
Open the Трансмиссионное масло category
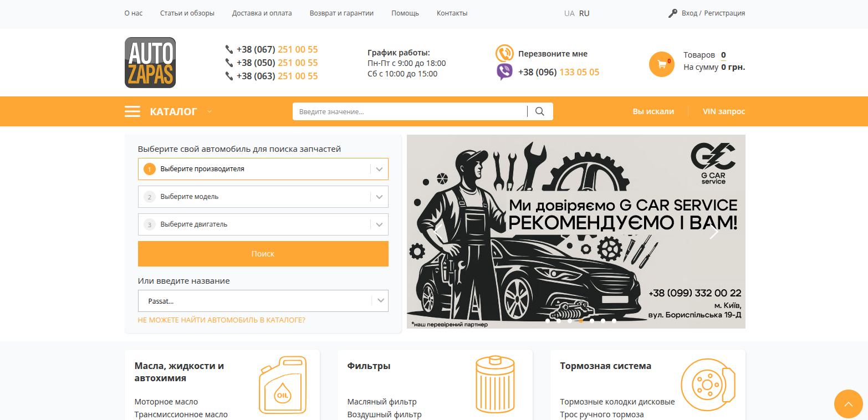tap(181, 414)
